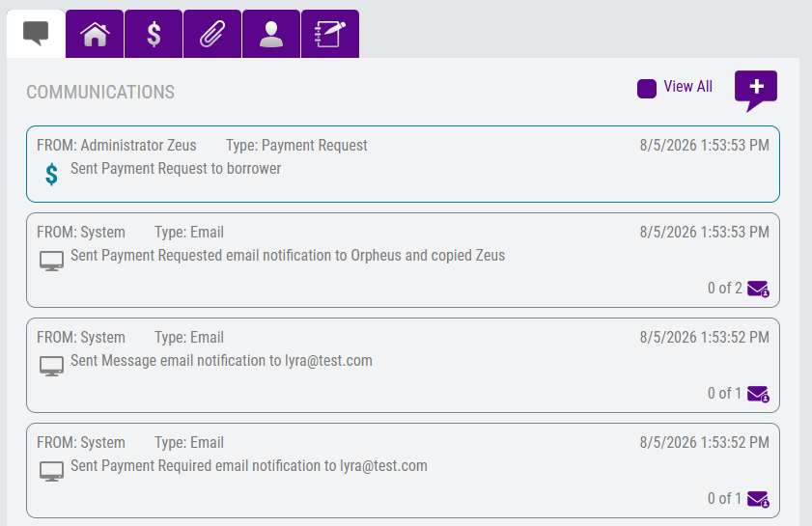Click envelope icon beside 0 of 2
The width and height of the screenshot is (812, 526).
point(758,289)
